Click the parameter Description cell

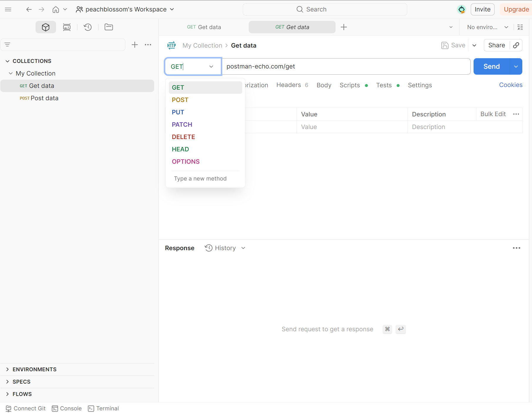click(x=465, y=127)
